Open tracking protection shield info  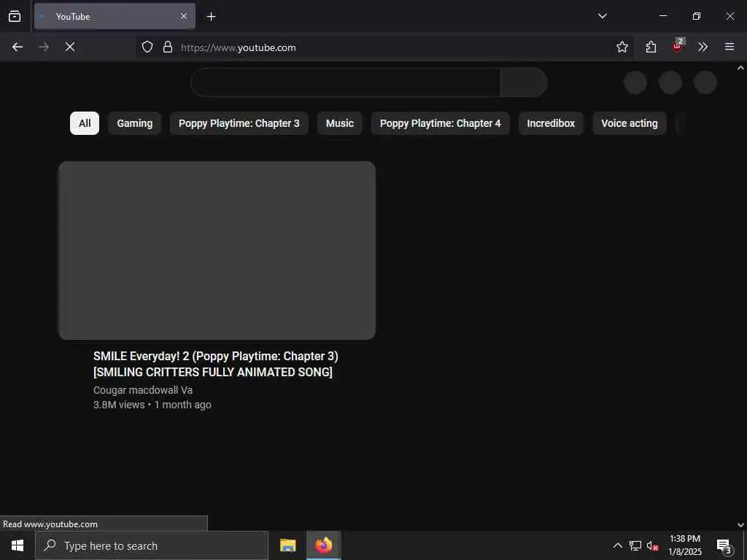147,47
